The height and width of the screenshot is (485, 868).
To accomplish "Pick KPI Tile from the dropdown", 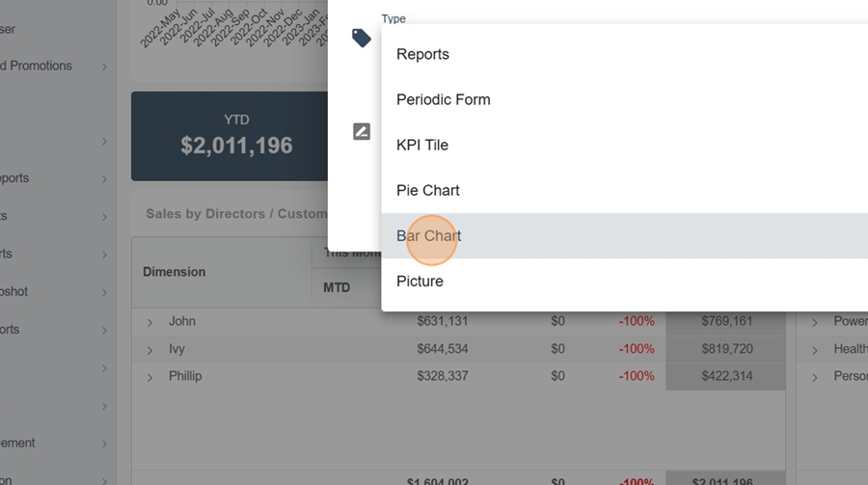I will pos(421,145).
